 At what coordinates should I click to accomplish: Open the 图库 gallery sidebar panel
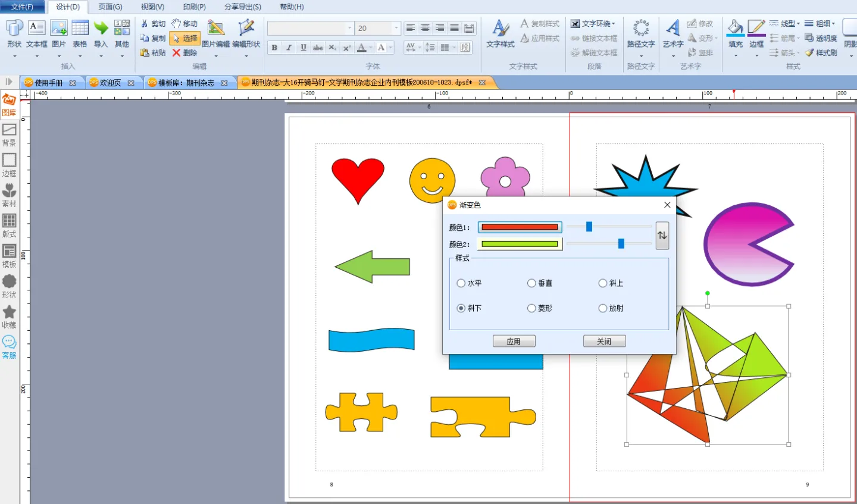point(9,104)
